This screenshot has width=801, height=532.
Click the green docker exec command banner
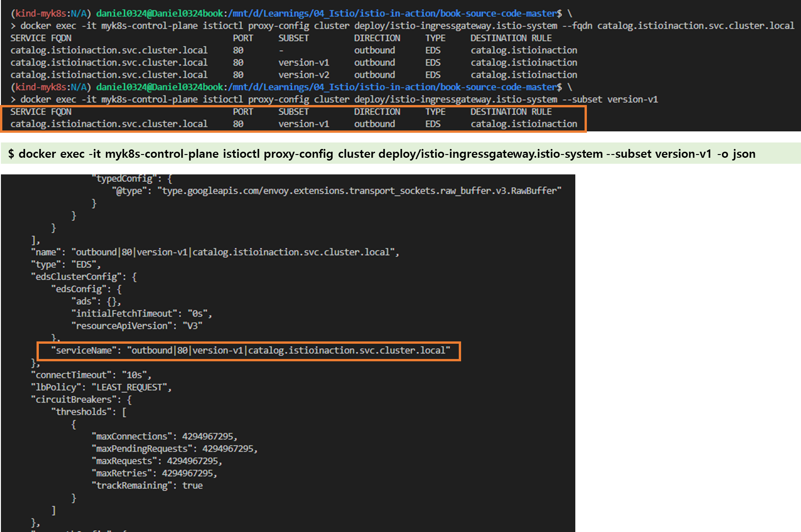click(x=400, y=154)
